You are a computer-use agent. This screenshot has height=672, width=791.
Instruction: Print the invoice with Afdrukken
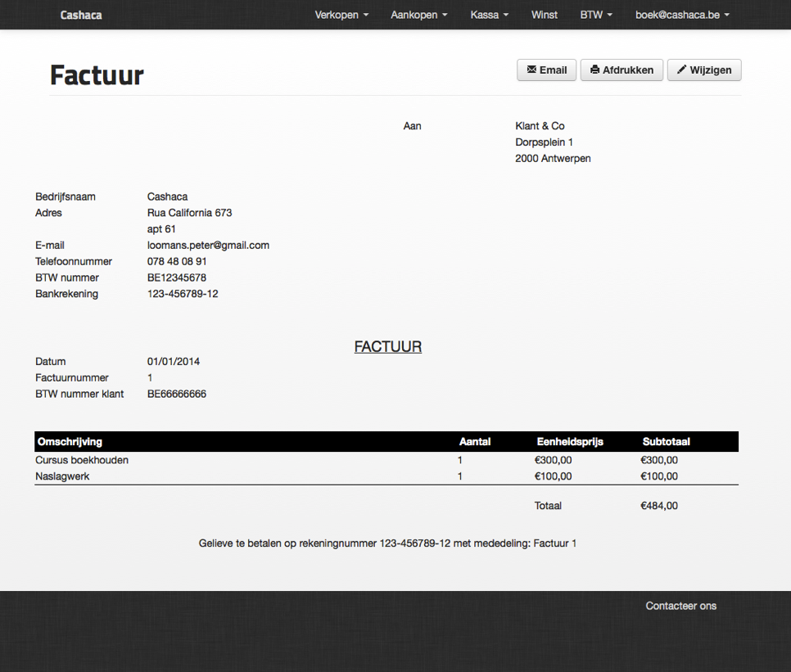point(621,70)
